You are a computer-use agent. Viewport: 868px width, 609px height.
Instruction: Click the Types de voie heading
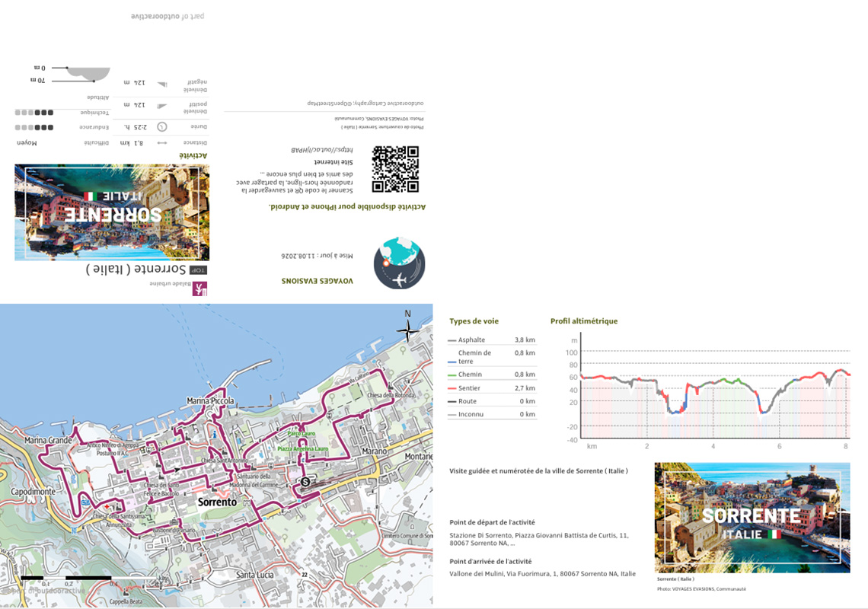[474, 321]
